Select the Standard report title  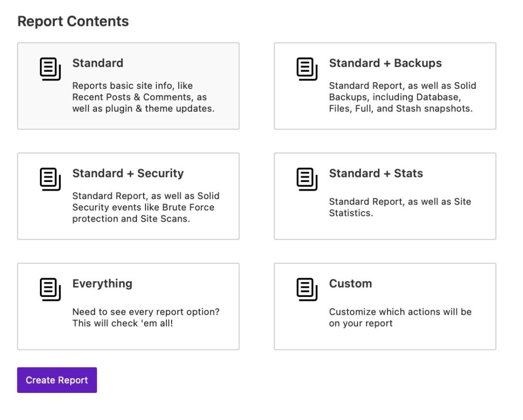(98, 63)
